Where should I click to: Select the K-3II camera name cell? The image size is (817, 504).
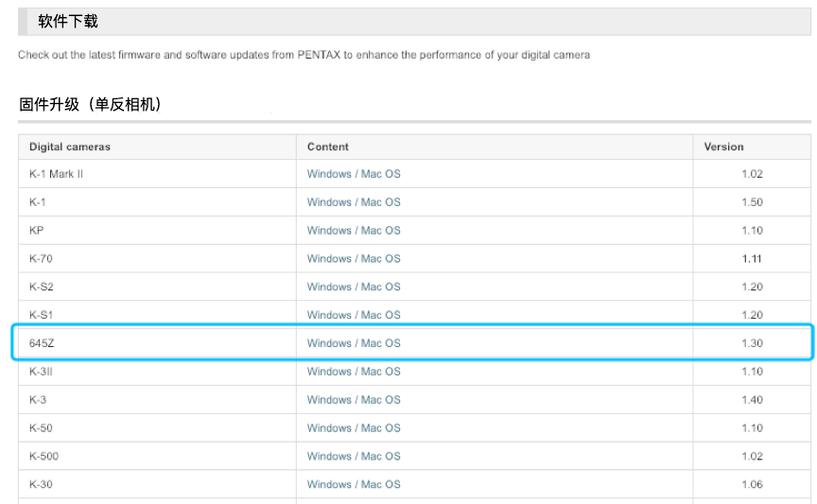point(157,372)
